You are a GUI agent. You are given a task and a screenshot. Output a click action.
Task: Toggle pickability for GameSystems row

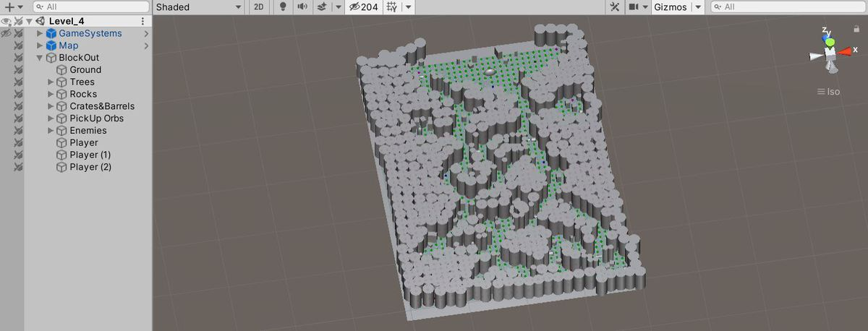coord(18,33)
